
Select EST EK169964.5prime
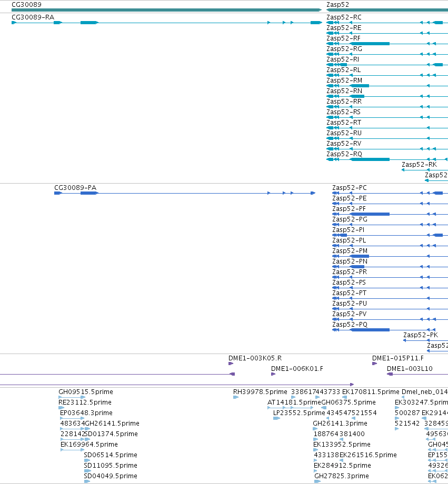click(89, 444)
